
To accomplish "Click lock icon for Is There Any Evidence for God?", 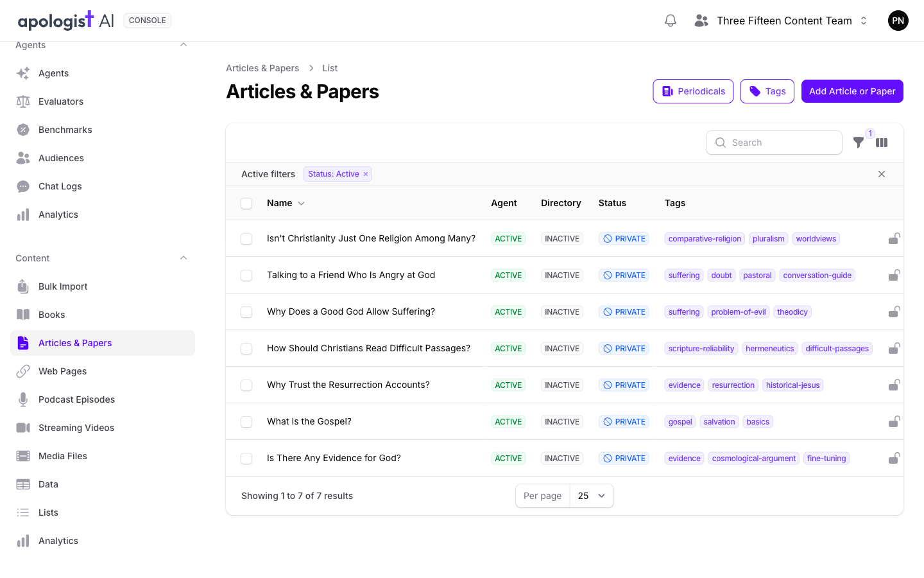I will 894,458.
